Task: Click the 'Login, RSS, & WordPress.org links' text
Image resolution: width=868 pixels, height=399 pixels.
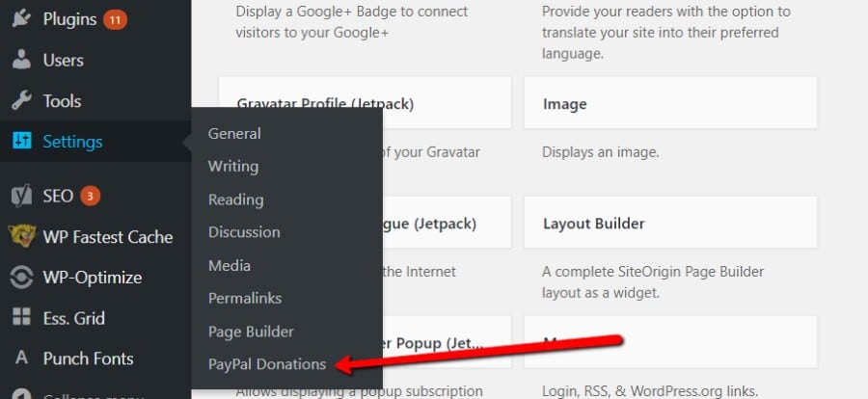Action: pyautogui.click(x=649, y=390)
